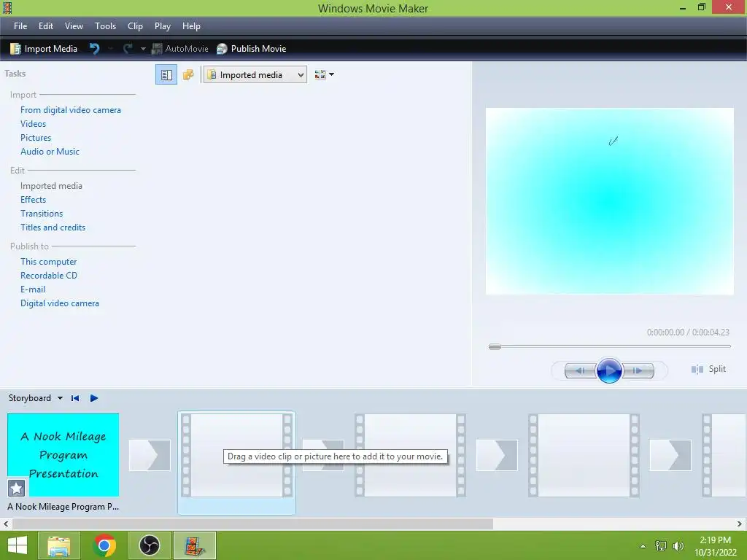The image size is (747, 560).
Task: Open the Clip menu
Action: pyautogui.click(x=135, y=26)
